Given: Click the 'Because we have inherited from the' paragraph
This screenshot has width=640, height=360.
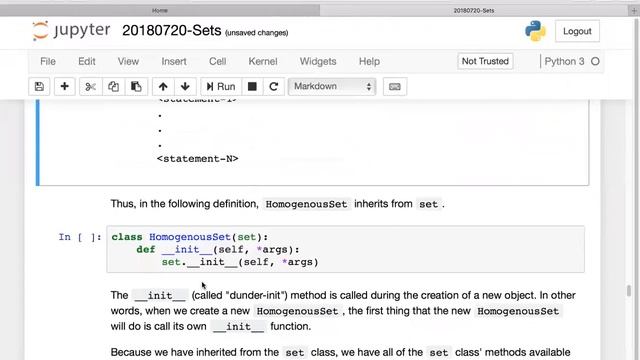Looking at the screenshot, I should (340, 352).
